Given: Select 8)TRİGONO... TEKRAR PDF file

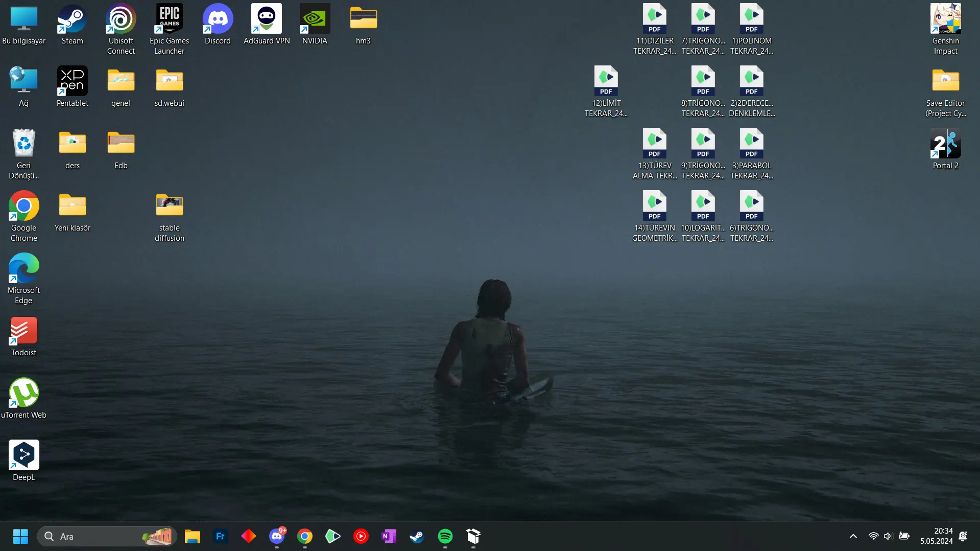Looking at the screenshot, I should click(703, 92).
